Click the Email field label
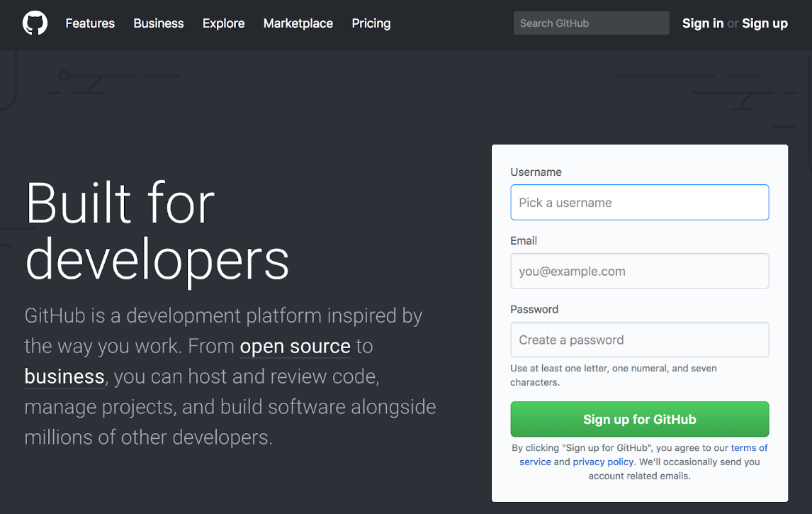The image size is (812, 514). pos(524,241)
